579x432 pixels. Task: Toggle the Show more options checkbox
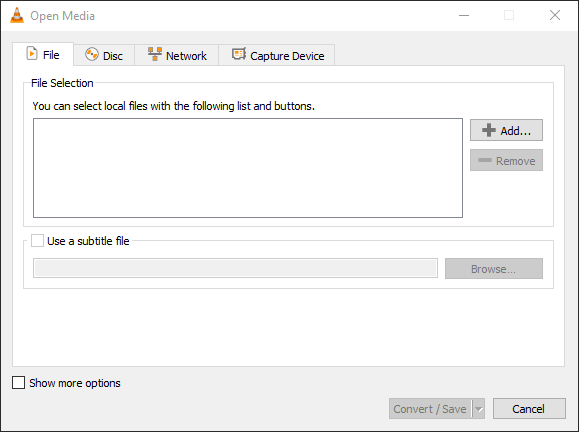point(18,383)
